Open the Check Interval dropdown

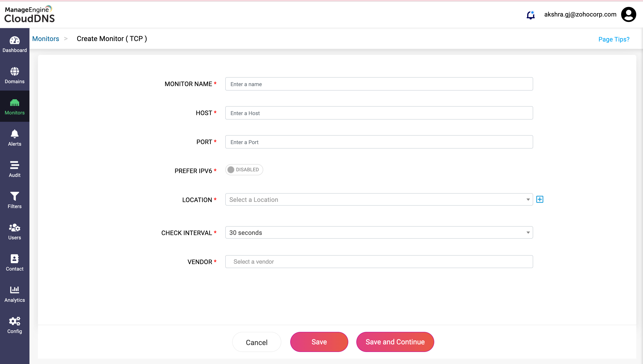click(x=379, y=232)
